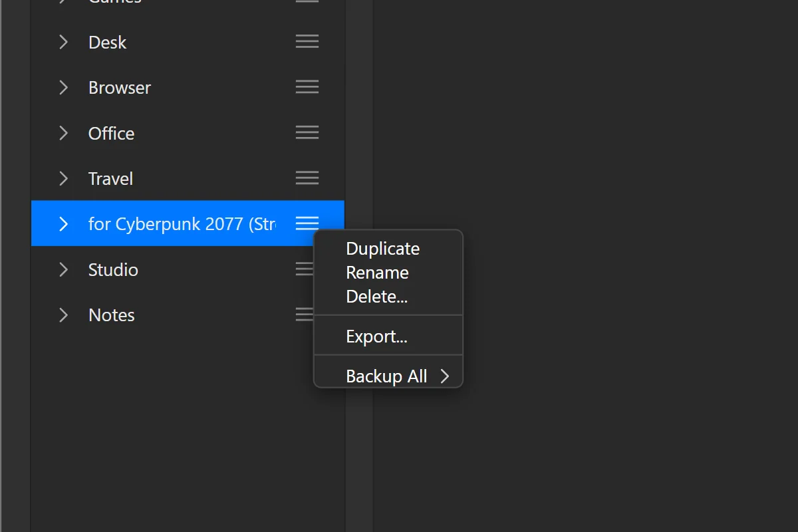Open the hamburger menu for Desk

pyautogui.click(x=307, y=42)
